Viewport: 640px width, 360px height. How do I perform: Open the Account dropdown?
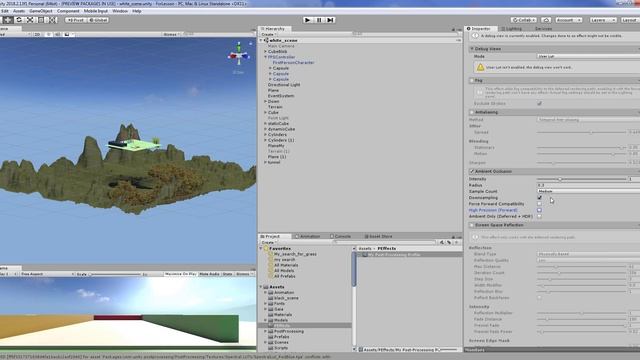568,20
